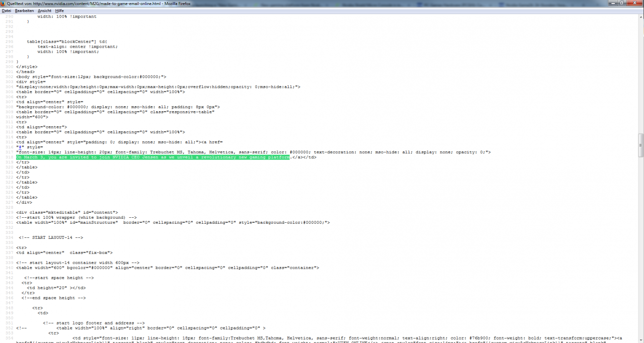Open the Bearbeiten menu

pyautogui.click(x=24, y=11)
